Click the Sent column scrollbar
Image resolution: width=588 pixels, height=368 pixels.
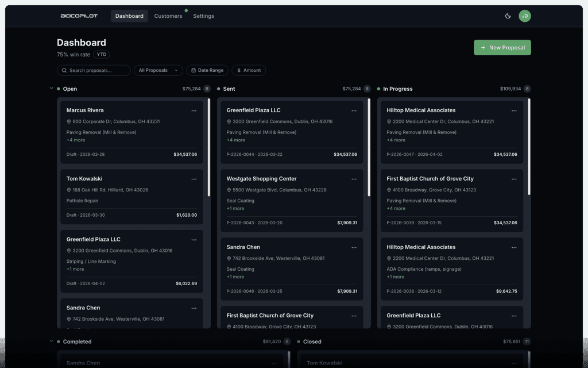click(x=369, y=147)
